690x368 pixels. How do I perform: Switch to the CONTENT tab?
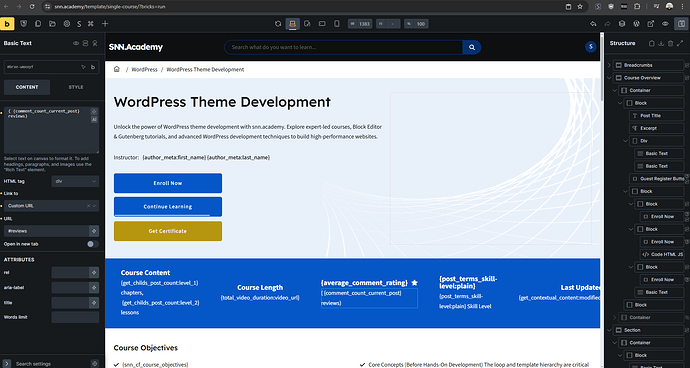point(27,87)
